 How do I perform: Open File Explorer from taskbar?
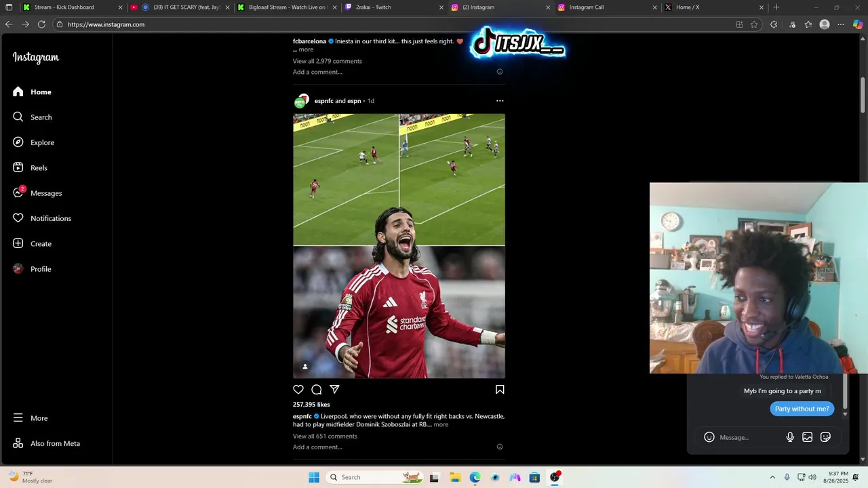[x=455, y=477]
